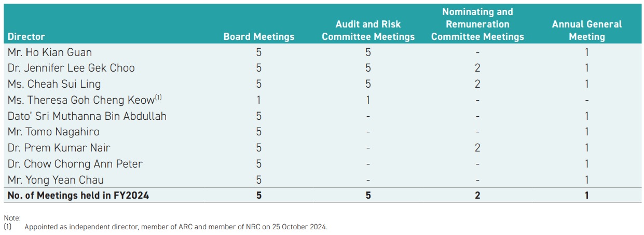Click the Nominating and Remuneration Committee Meetings header

click(x=477, y=24)
